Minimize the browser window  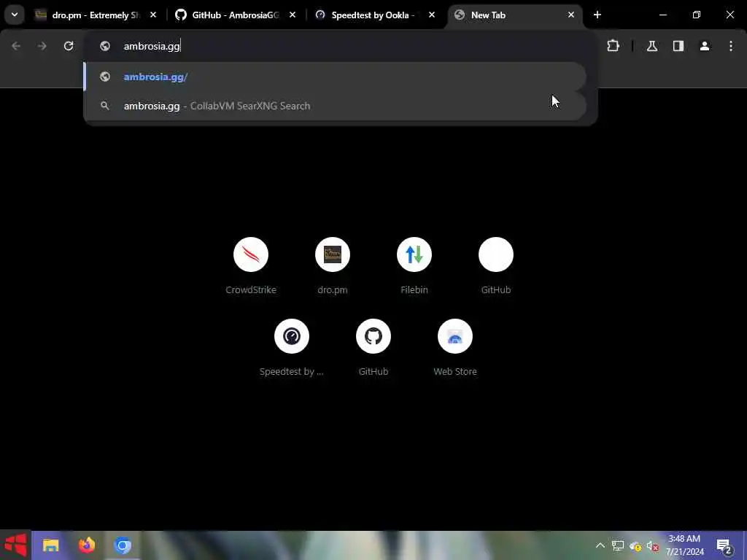click(x=663, y=15)
